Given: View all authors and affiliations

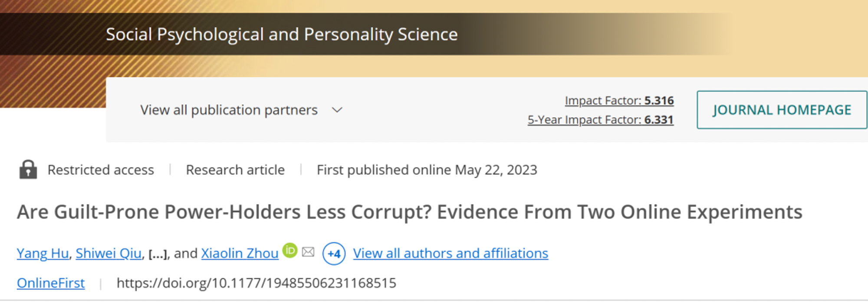Looking at the screenshot, I should [450, 253].
